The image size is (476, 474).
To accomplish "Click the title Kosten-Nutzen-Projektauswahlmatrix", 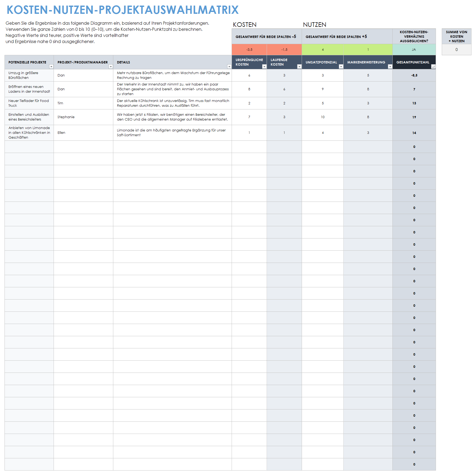I will [x=123, y=10].
